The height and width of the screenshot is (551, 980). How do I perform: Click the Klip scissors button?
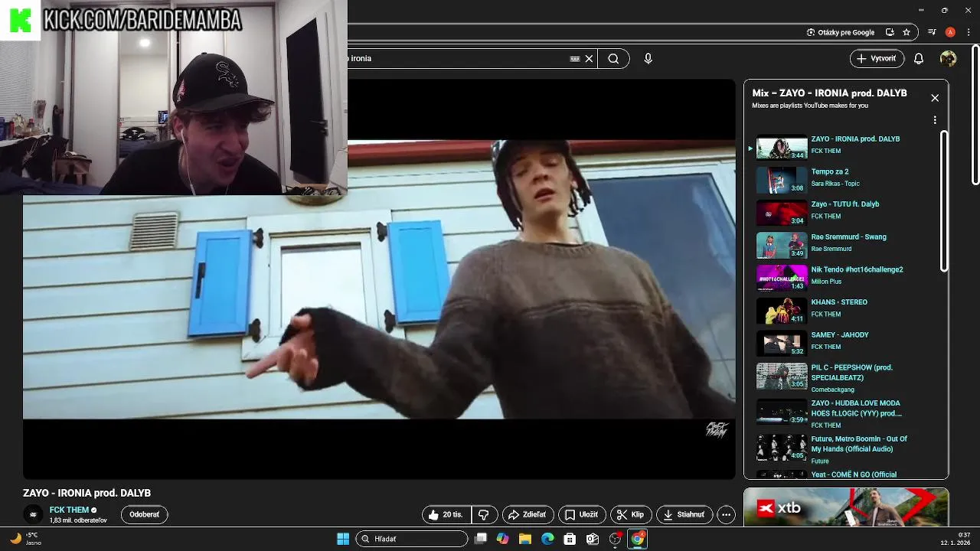632,515
